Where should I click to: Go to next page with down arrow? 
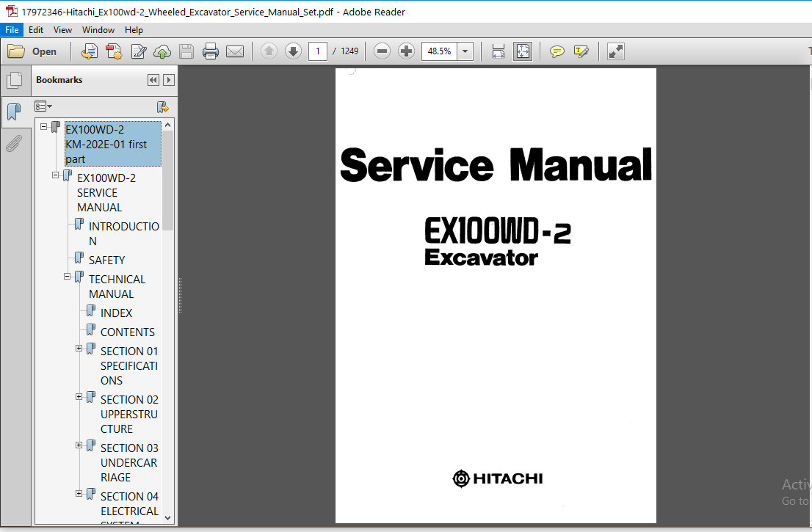click(x=293, y=51)
